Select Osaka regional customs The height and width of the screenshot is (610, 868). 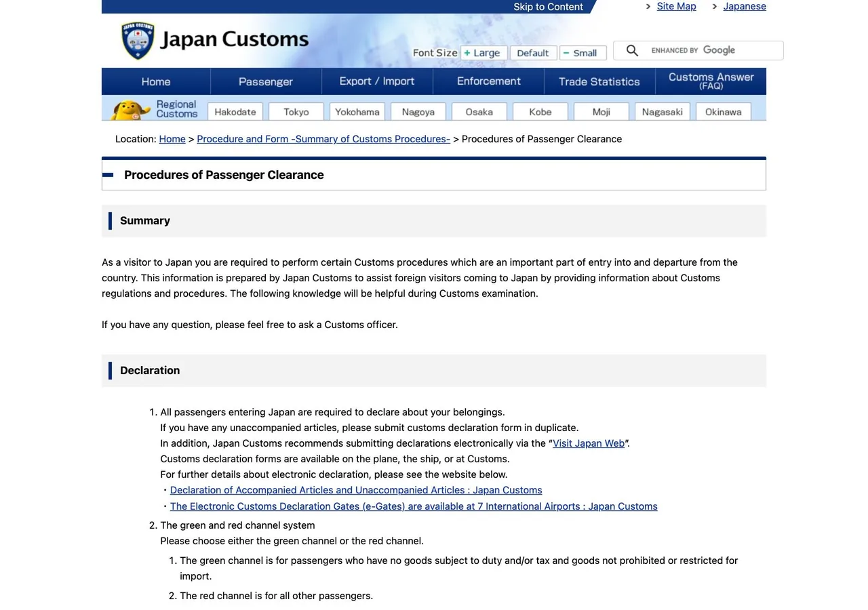point(479,112)
